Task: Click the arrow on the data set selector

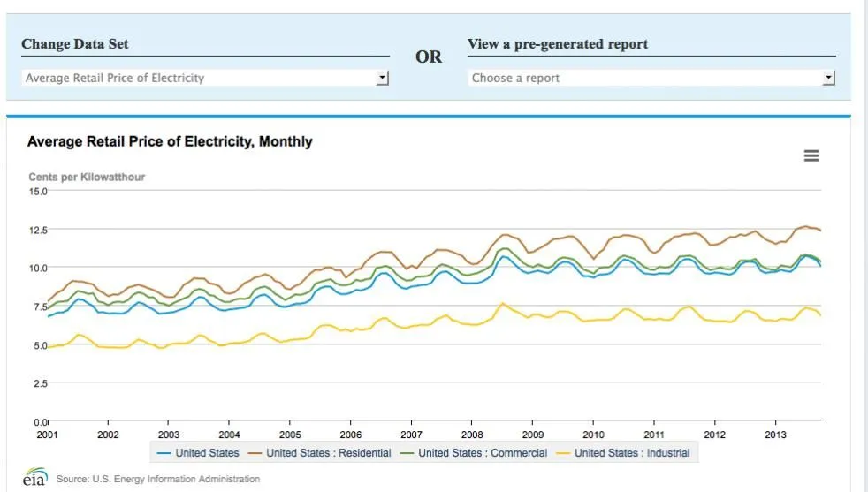Action: [382, 78]
